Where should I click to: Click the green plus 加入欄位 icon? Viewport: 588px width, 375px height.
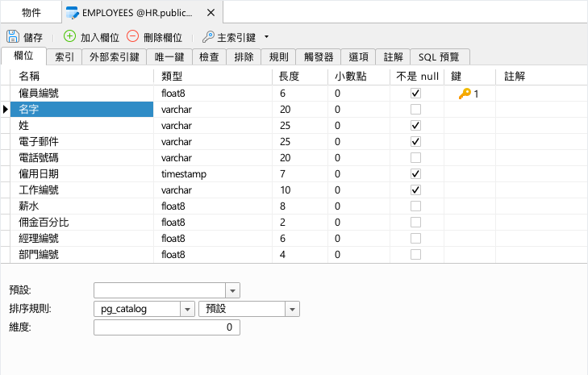pyautogui.click(x=69, y=36)
